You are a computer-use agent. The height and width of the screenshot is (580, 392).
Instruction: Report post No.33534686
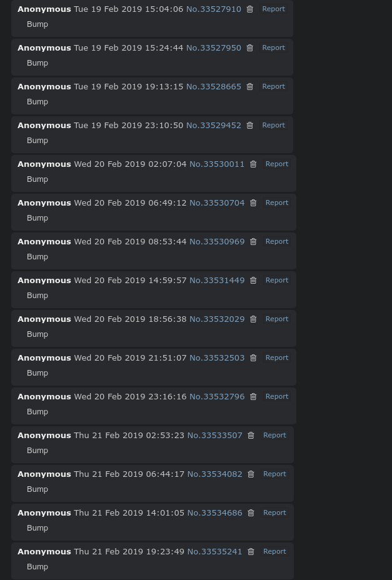pyautogui.click(x=274, y=513)
